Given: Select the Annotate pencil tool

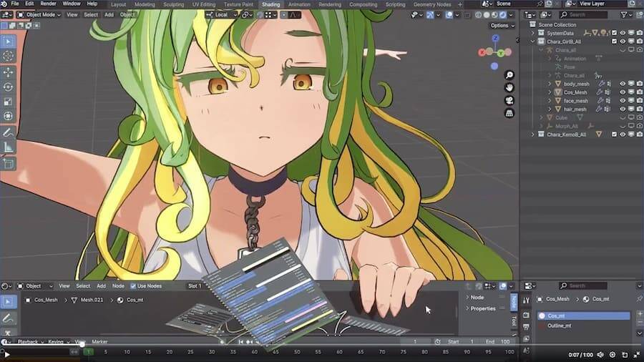Looking at the screenshot, I should (x=9, y=132).
